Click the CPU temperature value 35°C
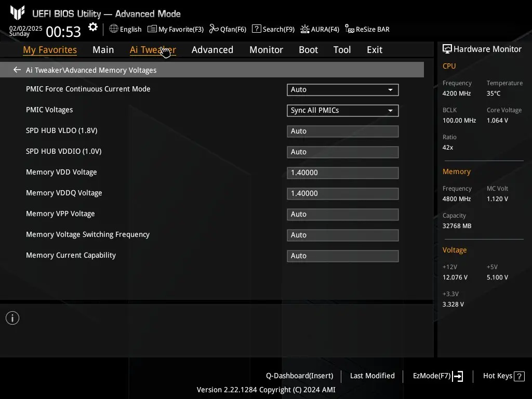This screenshot has height=399, width=532. click(494, 94)
